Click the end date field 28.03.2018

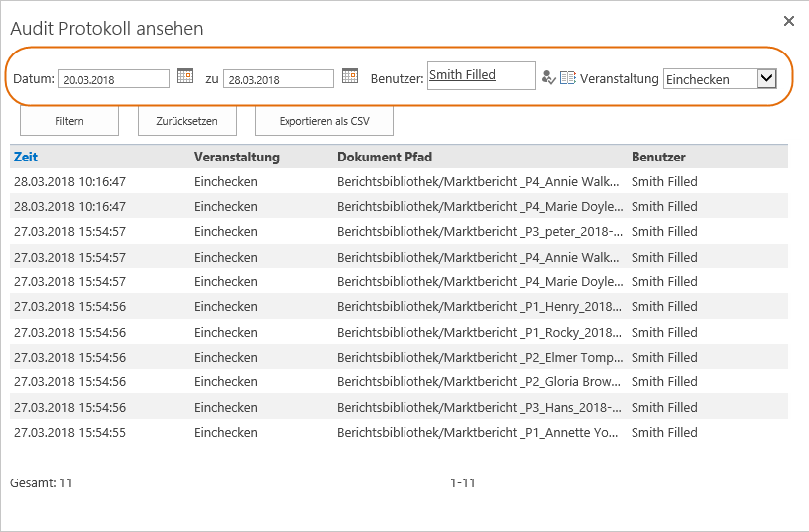point(278,79)
